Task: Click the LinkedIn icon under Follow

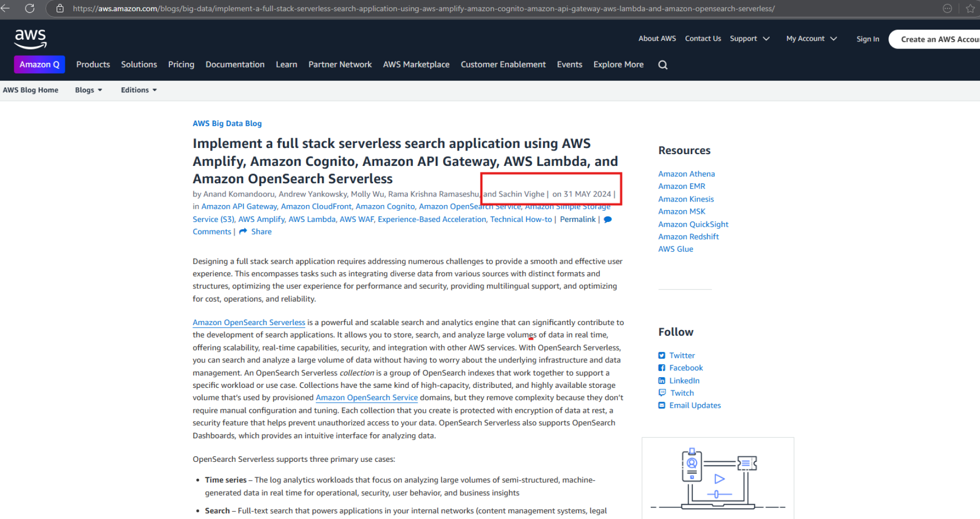Action: pyautogui.click(x=662, y=380)
